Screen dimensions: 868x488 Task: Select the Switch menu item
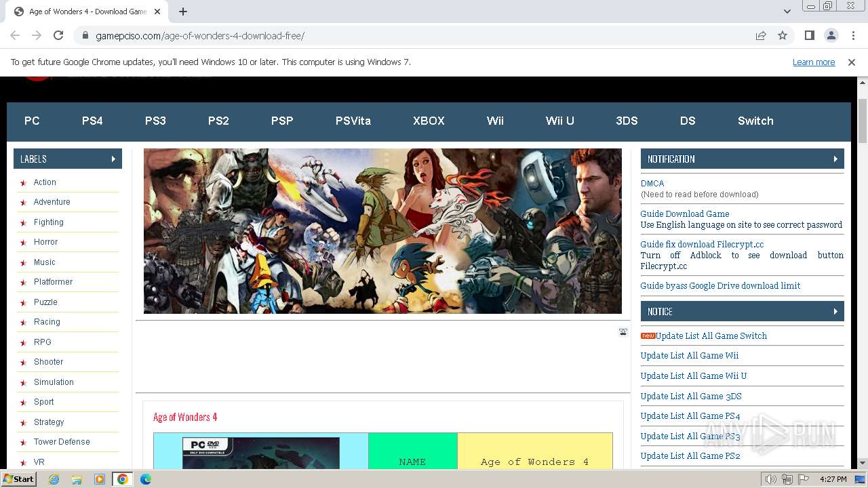coord(755,121)
